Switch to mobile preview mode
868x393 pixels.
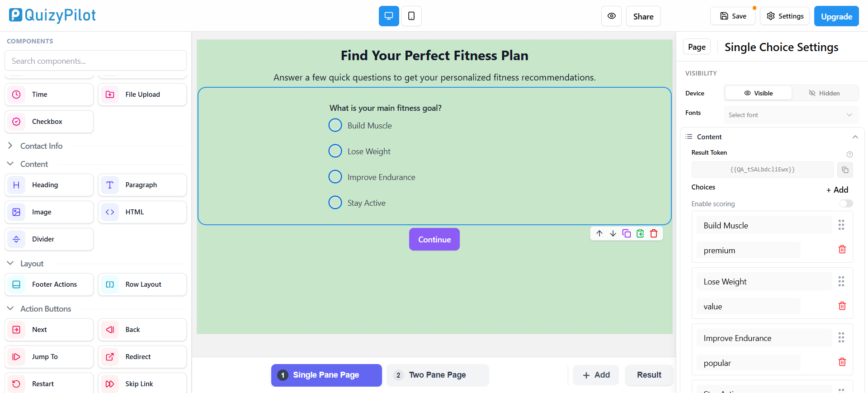point(411,16)
